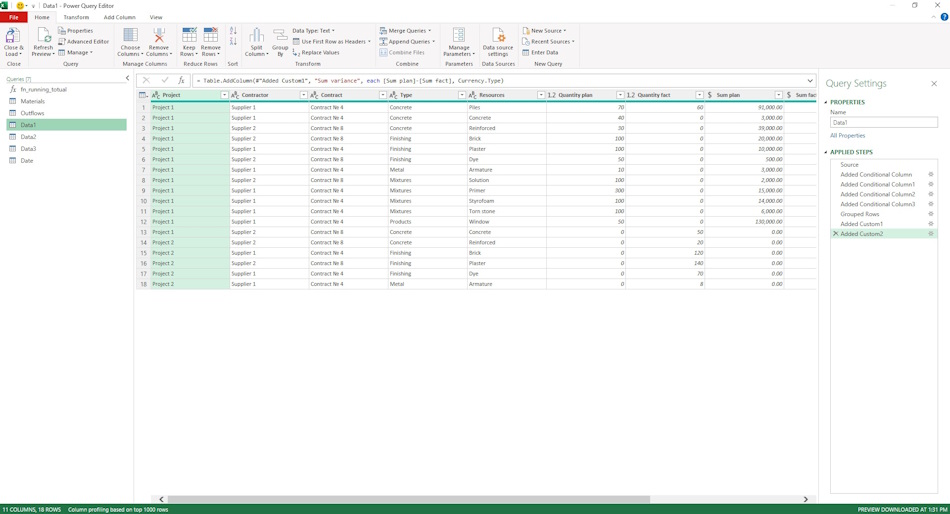Open the Merge Queries dropdown
The image size is (950, 514).
coord(405,31)
